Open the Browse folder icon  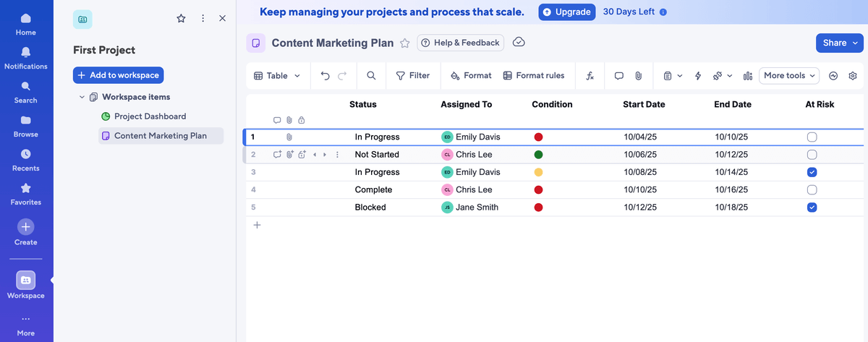pyautogui.click(x=26, y=126)
